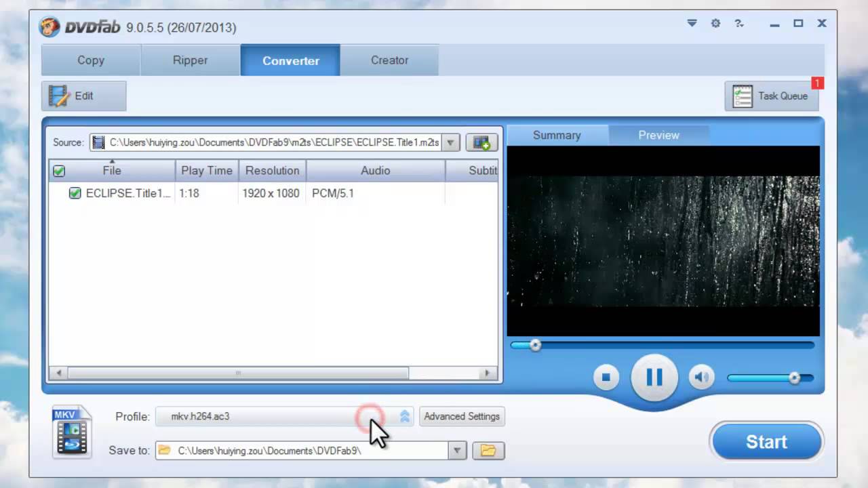Adjust the video seek slider handle

pyautogui.click(x=535, y=345)
